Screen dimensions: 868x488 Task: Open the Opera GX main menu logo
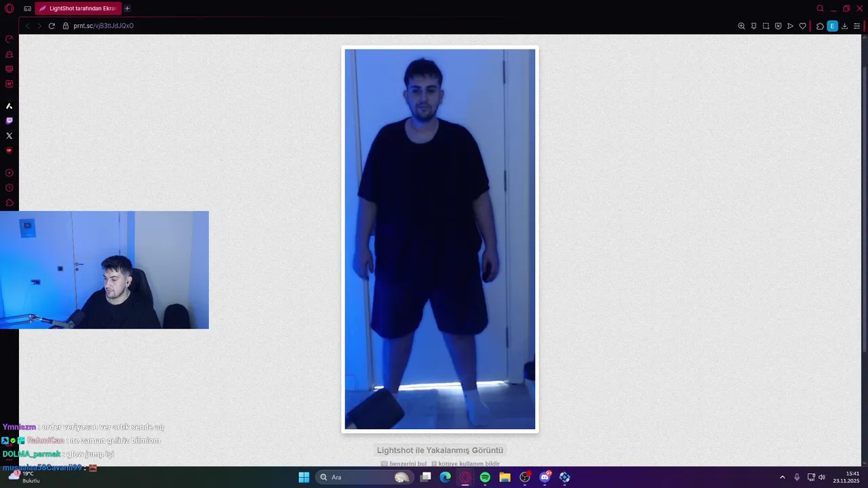click(x=9, y=9)
